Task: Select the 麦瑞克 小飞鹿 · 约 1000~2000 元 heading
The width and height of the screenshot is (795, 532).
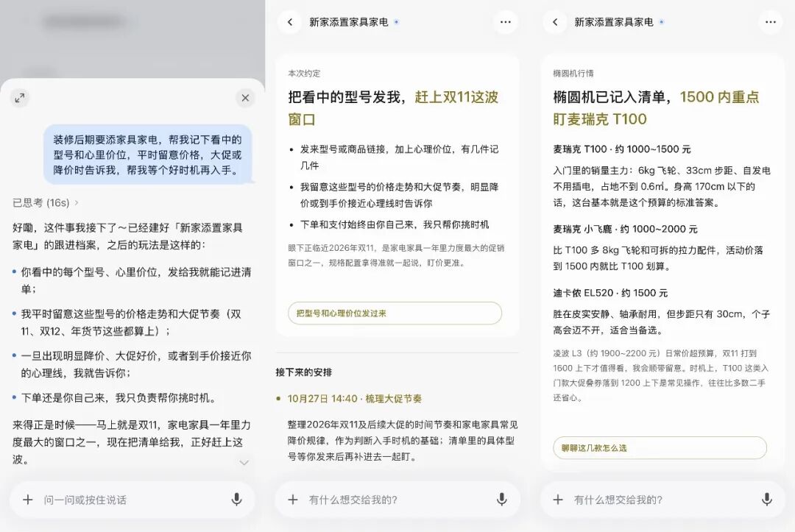Action: click(x=625, y=229)
